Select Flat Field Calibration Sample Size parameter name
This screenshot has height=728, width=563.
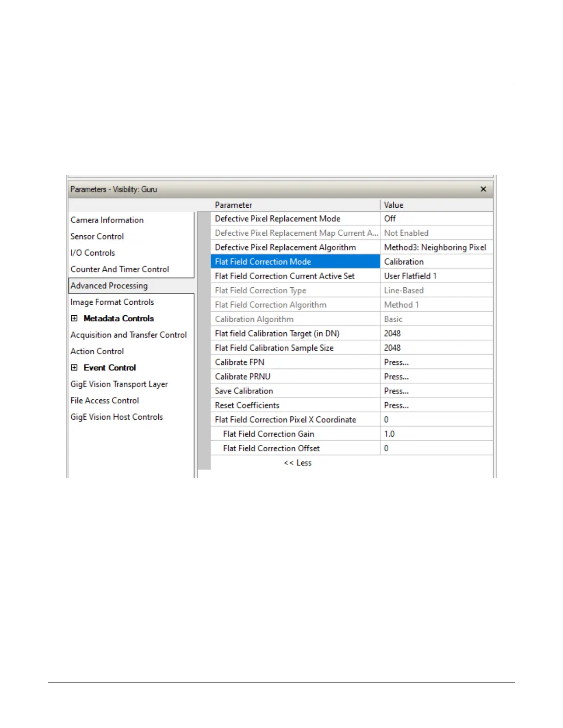pos(274,348)
